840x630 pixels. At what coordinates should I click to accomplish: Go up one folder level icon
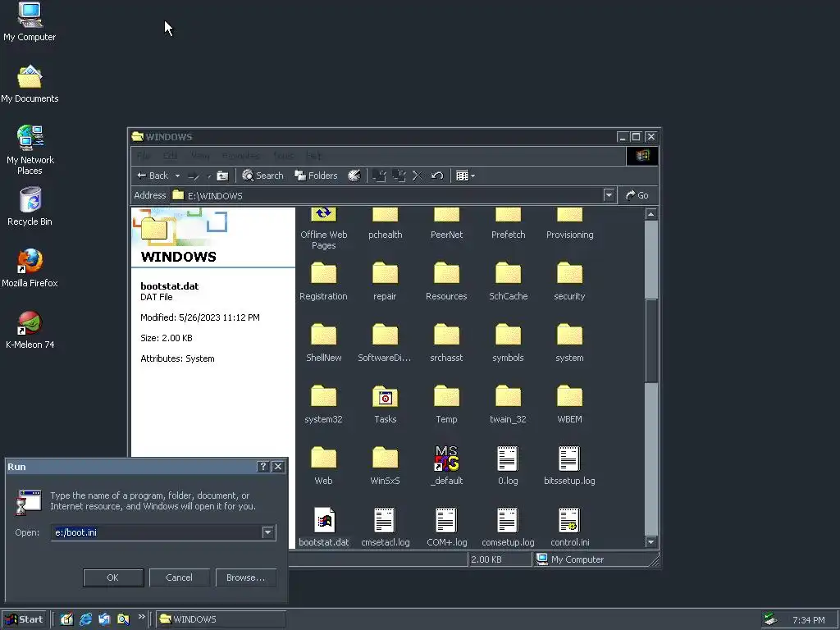coord(222,176)
